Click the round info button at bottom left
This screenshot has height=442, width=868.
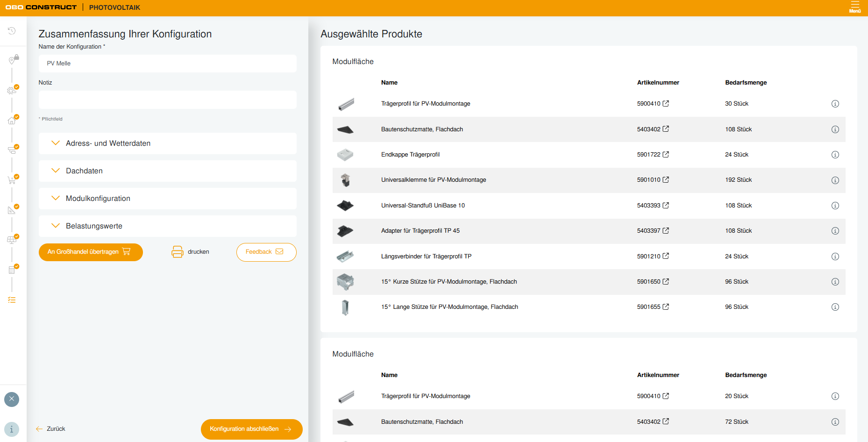[x=12, y=429]
